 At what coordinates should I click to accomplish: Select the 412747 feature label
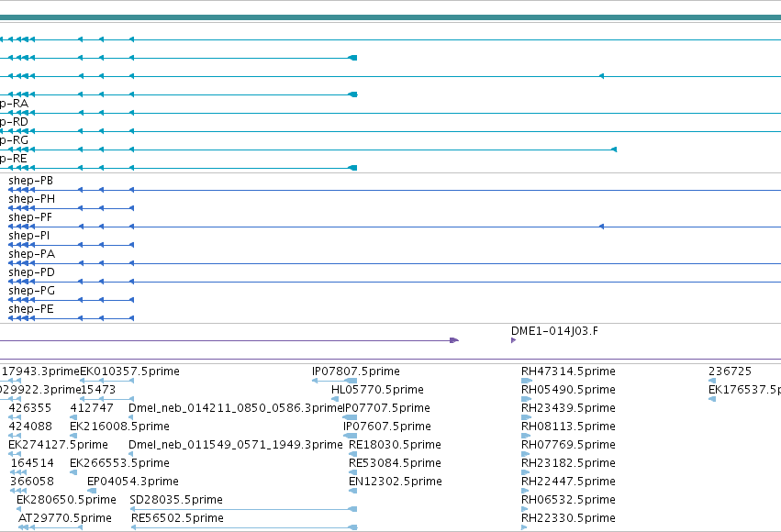pos(92,408)
